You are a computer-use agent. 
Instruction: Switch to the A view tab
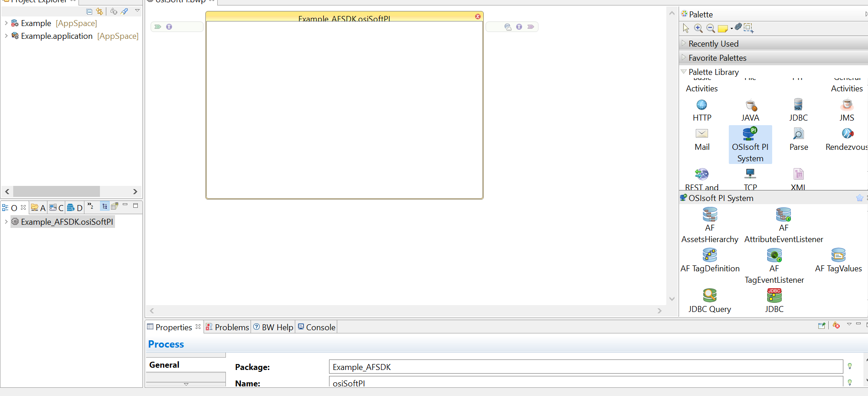point(38,208)
